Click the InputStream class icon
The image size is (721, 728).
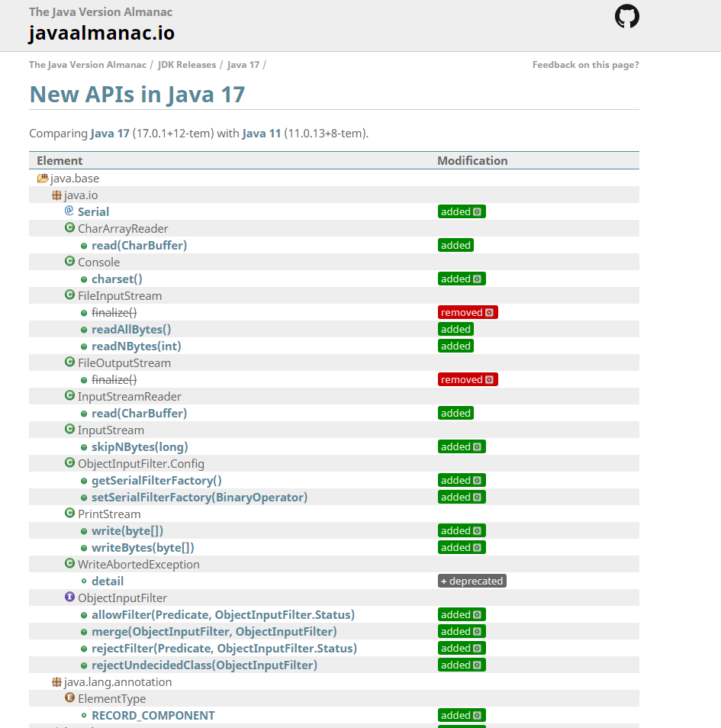pos(69,429)
